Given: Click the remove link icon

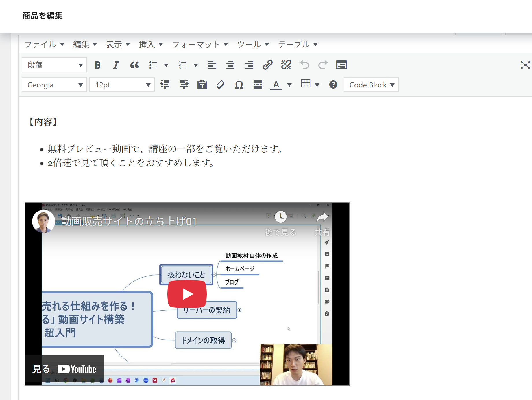Looking at the screenshot, I should point(286,65).
